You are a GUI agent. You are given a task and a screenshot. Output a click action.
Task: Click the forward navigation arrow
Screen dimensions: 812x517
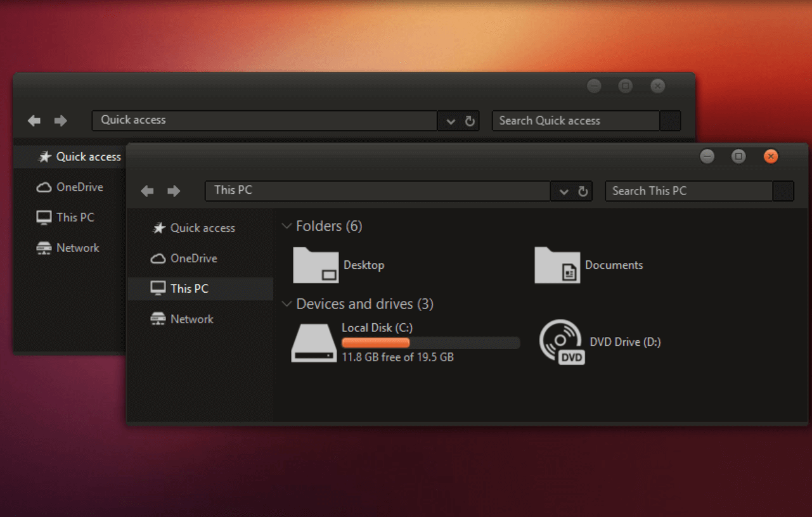coord(174,191)
